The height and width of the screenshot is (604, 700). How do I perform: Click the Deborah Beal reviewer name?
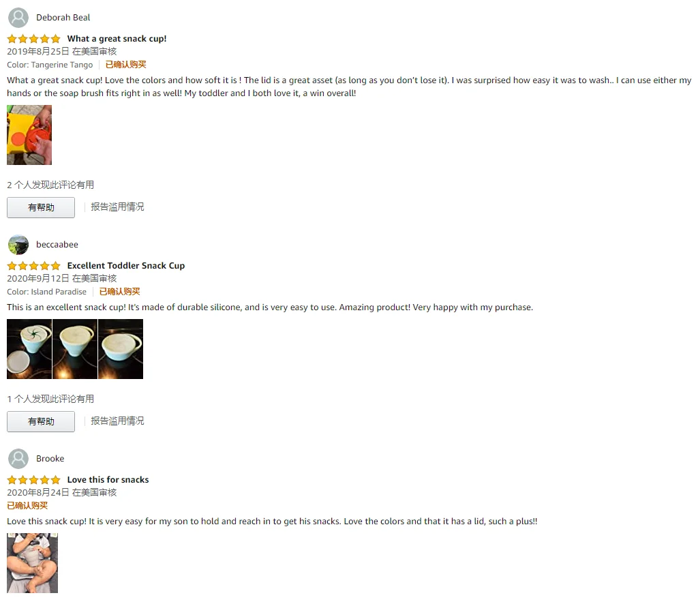[63, 18]
